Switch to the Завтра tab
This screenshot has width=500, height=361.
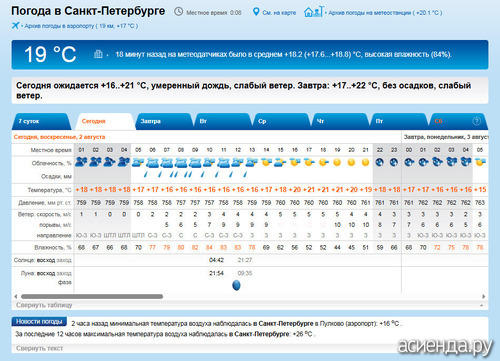point(164,121)
